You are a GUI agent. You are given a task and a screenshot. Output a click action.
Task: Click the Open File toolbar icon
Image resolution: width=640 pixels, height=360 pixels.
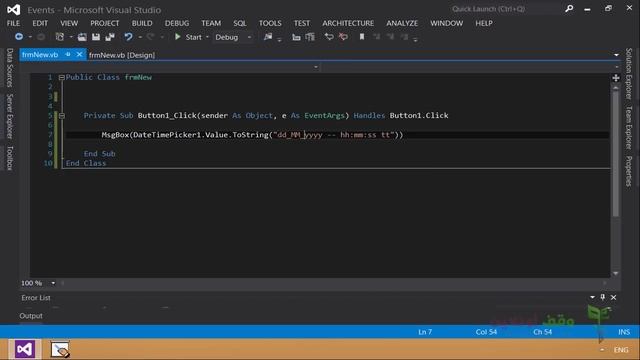point(82,37)
